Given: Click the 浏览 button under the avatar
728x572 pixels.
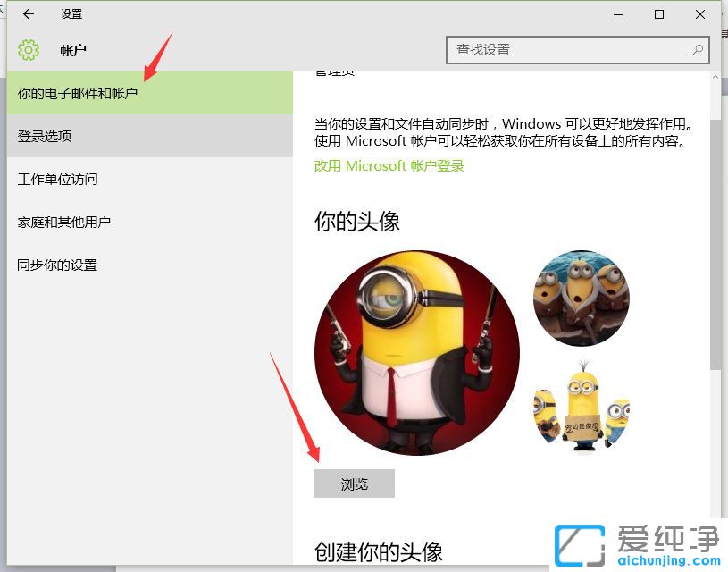Looking at the screenshot, I should coord(354,483).
